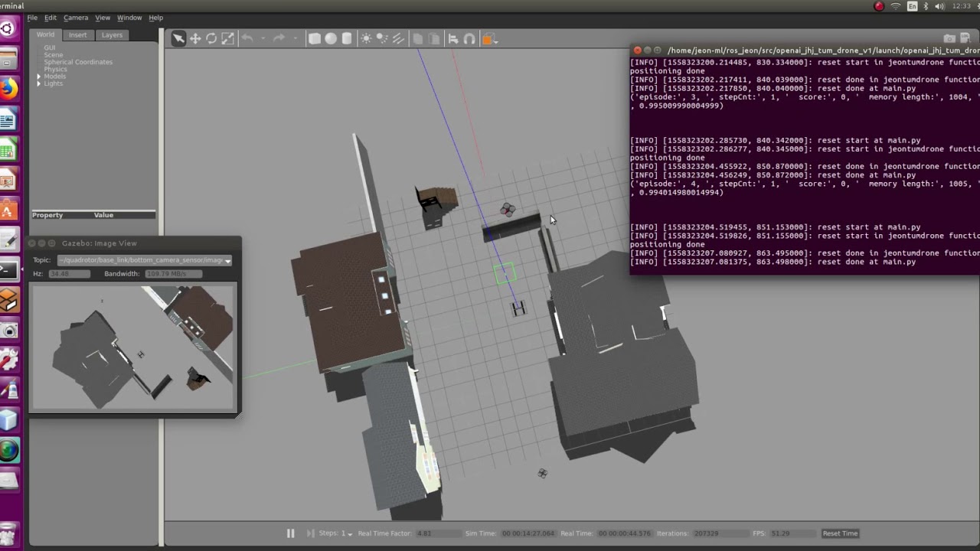Open the Camera menu

pos(76,18)
